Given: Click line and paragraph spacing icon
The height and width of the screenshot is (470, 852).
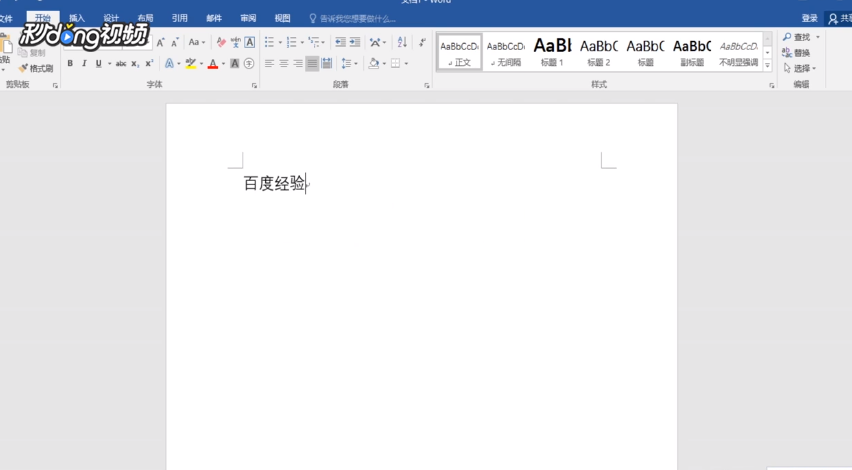Looking at the screenshot, I should pos(346,64).
